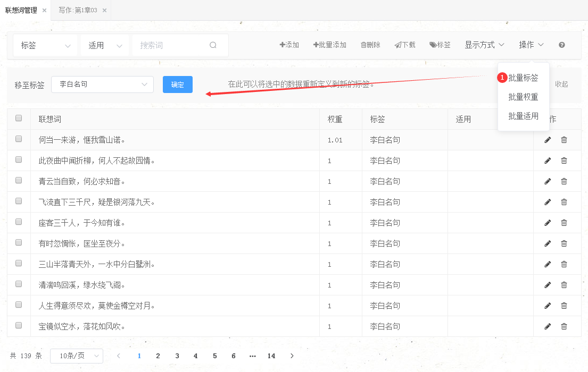Image resolution: width=588 pixels, height=372 pixels.
Task: Click the 删除 toolbar button
Action: pos(370,45)
